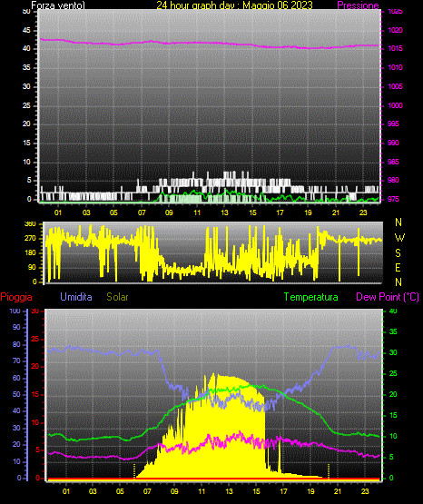Click '100' on the blue humidity axis
The width and height of the screenshot is (423, 504).
[x=15, y=311]
